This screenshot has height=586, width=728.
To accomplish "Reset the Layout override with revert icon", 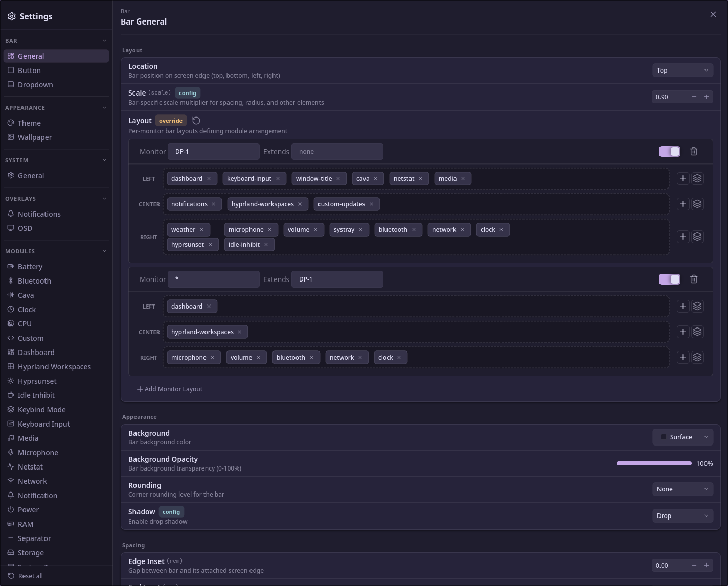I will coord(196,121).
